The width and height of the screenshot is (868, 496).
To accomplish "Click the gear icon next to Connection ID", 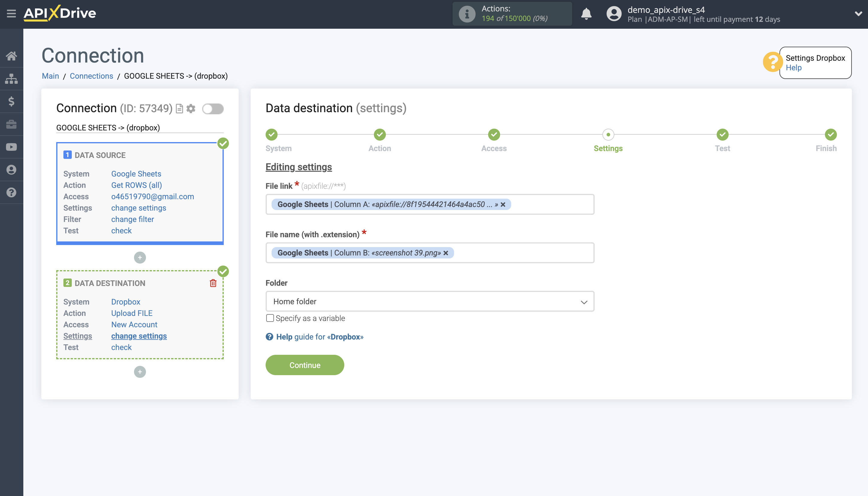I will tap(191, 108).
